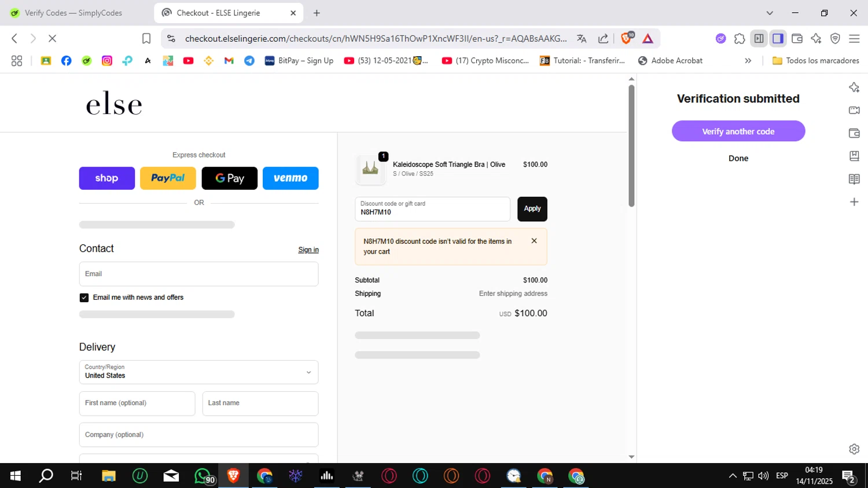868x488 pixels.
Task: Open File Explorer from the taskbar
Action: [109, 476]
